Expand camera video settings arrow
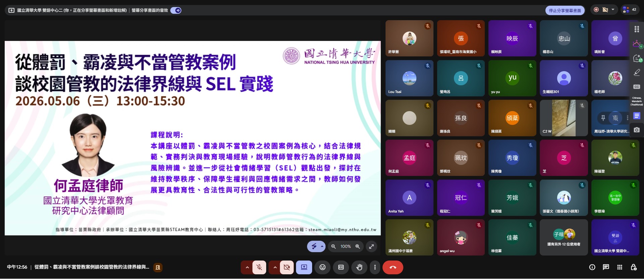 click(x=275, y=268)
